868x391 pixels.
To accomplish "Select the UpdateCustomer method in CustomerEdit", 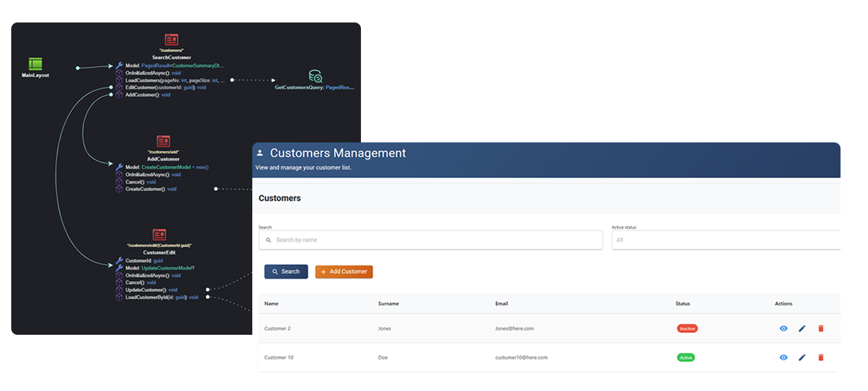I will click(x=150, y=290).
